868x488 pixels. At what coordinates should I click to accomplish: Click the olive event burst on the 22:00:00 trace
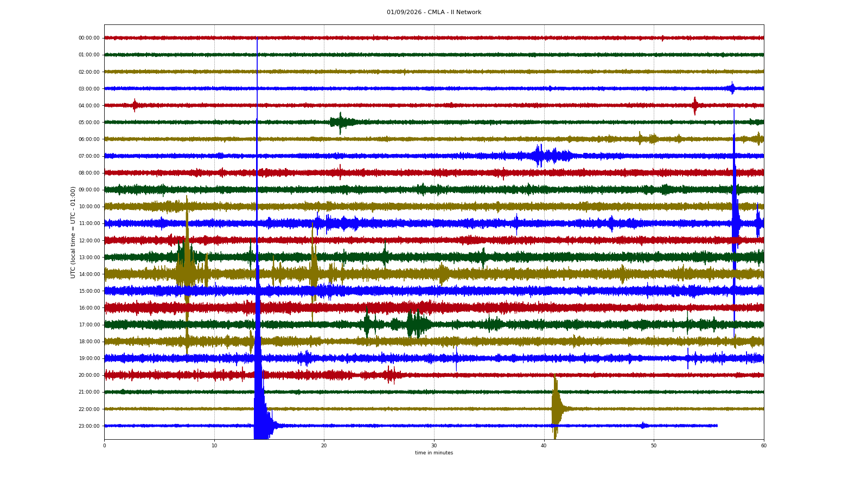coord(556,407)
